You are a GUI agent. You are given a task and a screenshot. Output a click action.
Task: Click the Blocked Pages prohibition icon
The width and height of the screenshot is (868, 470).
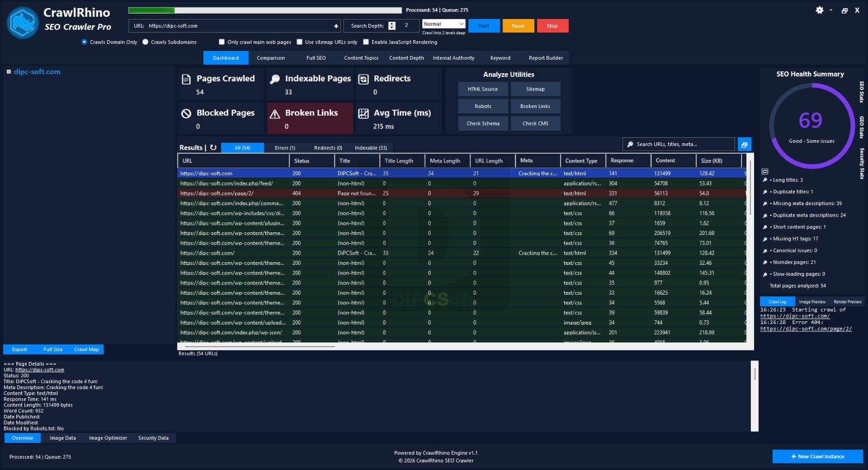coord(186,113)
